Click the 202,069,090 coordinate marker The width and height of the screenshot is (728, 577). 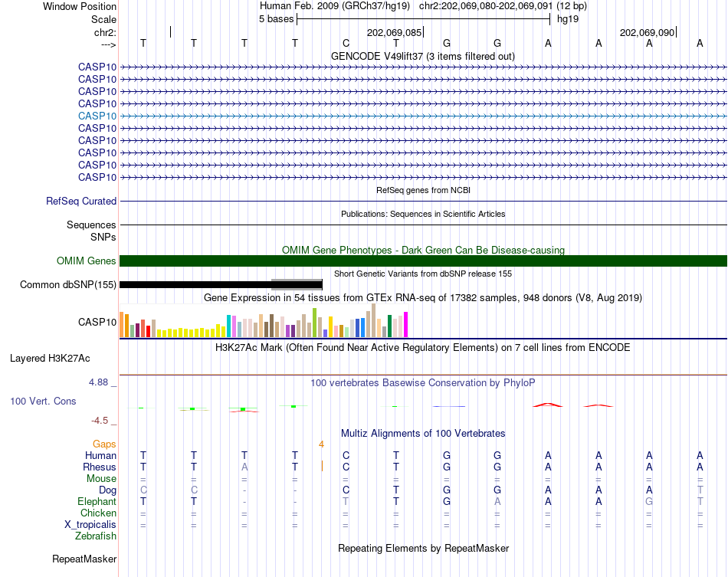[x=648, y=32]
